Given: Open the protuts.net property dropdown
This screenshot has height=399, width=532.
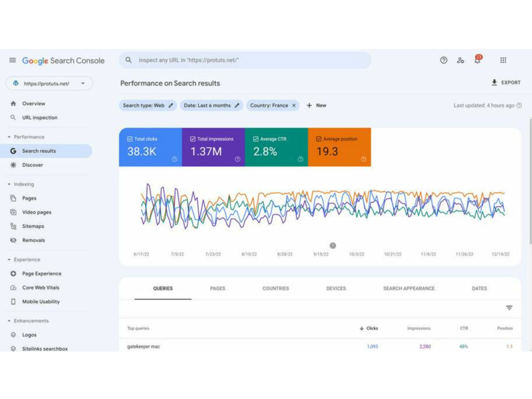Looking at the screenshot, I should (x=49, y=84).
